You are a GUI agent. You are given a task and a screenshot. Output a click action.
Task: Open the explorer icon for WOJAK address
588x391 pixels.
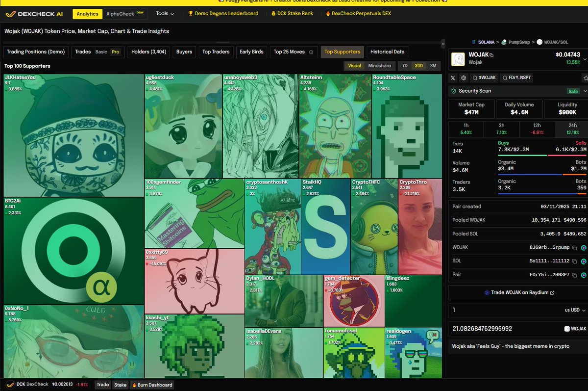tap(584, 248)
